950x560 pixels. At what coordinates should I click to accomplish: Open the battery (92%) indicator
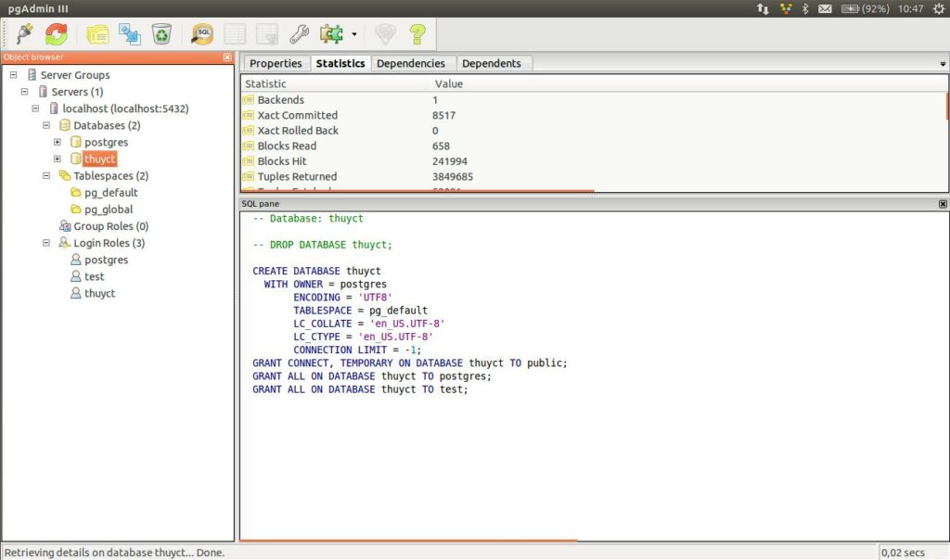pos(866,8)
